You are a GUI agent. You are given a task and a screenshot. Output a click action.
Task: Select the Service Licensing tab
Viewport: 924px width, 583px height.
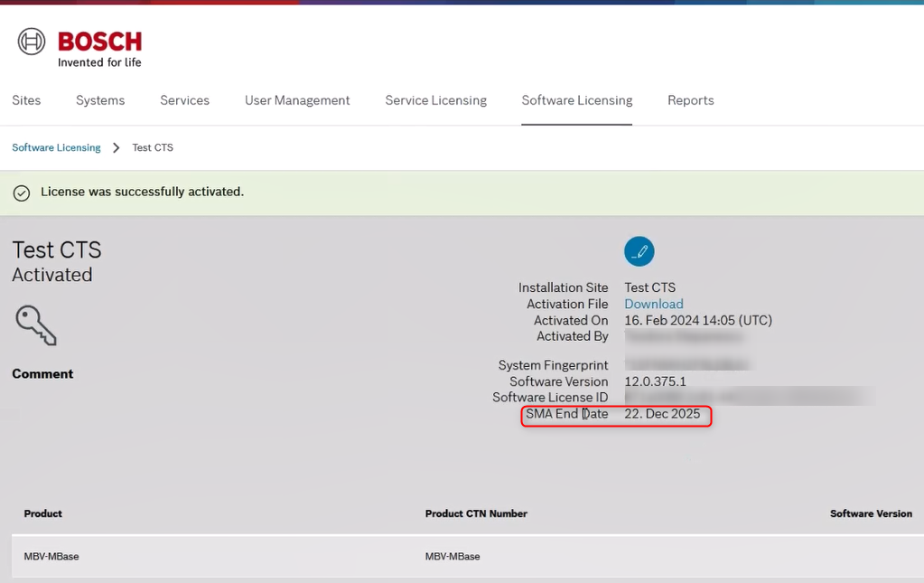tap(435, 100)
